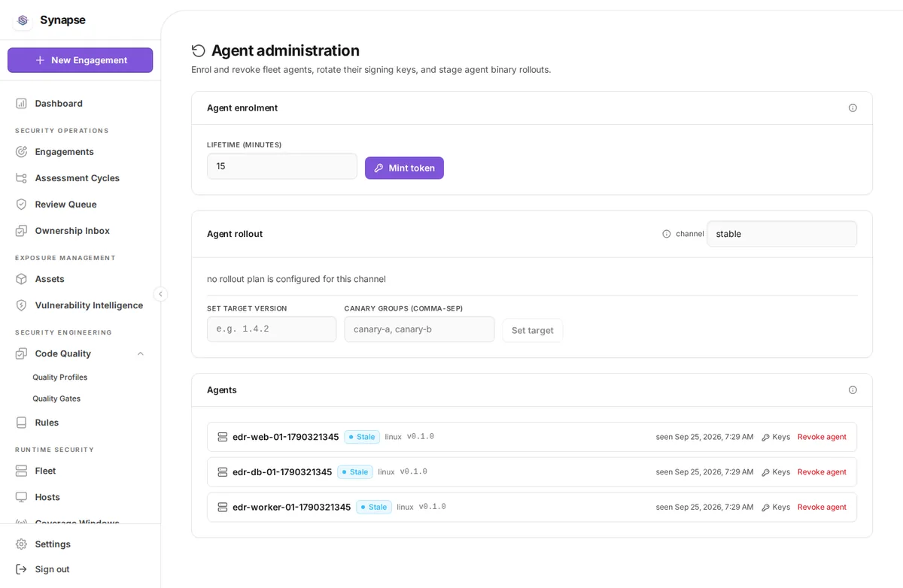
Task: Click agent name edr-worker-01-1790321345
Action: (x=292, y=507)
